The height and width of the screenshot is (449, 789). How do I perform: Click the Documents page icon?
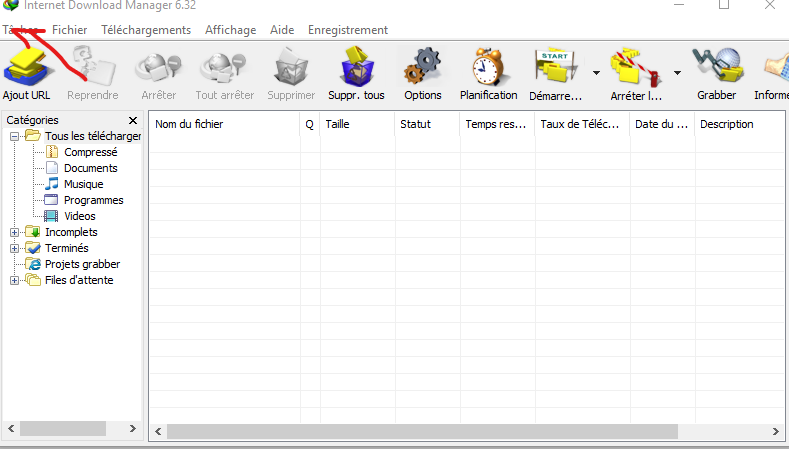point(52,168)
